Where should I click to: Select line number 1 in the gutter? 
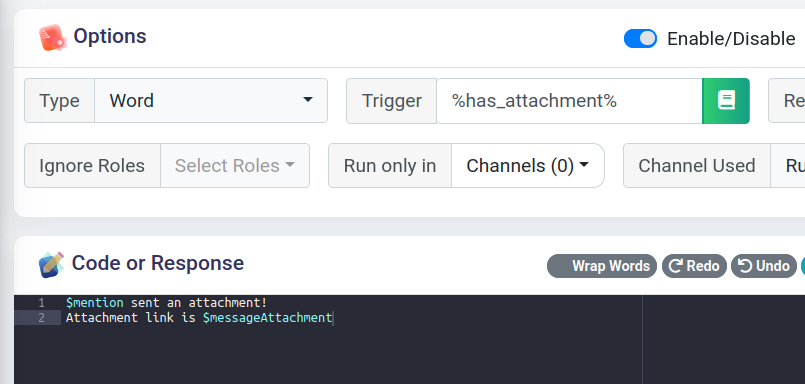point(42,303)
